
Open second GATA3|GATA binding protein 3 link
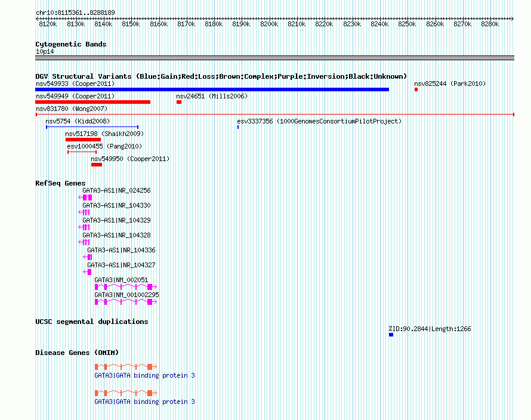144,402
